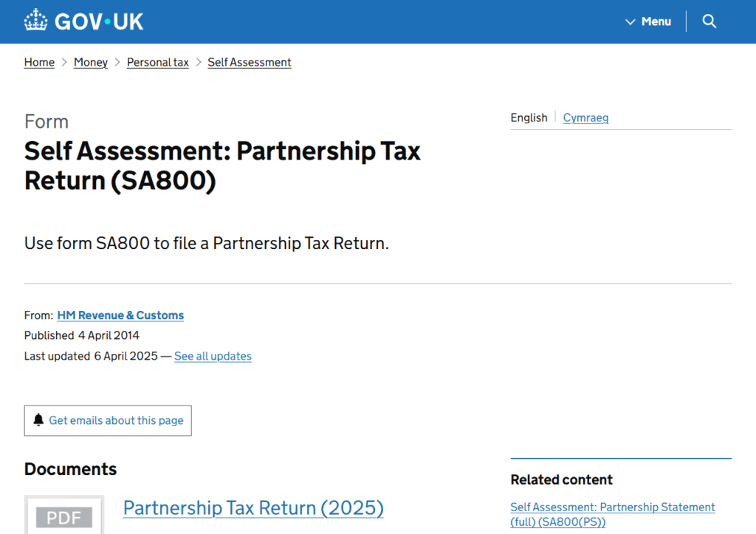View See all updates link

(x=213, y=356)
